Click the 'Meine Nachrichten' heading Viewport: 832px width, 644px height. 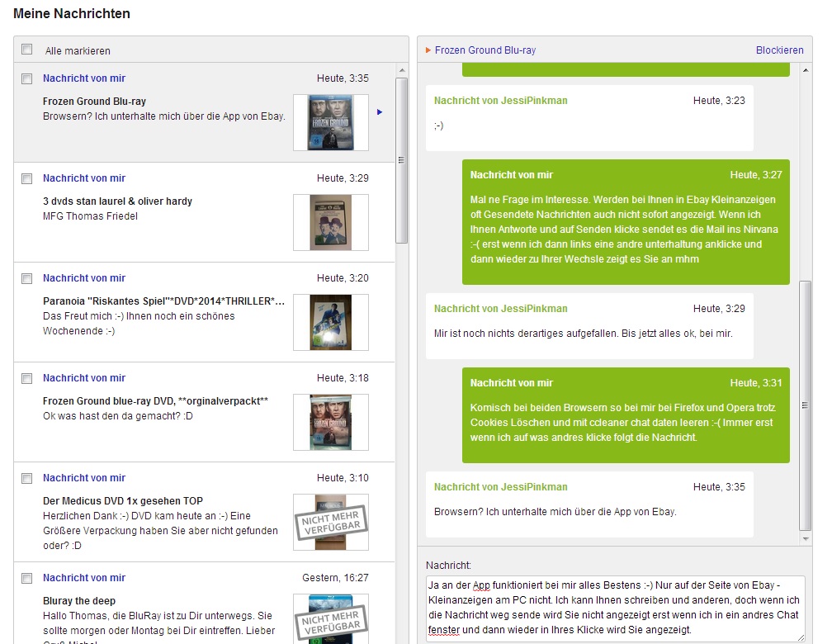point(72,13)
